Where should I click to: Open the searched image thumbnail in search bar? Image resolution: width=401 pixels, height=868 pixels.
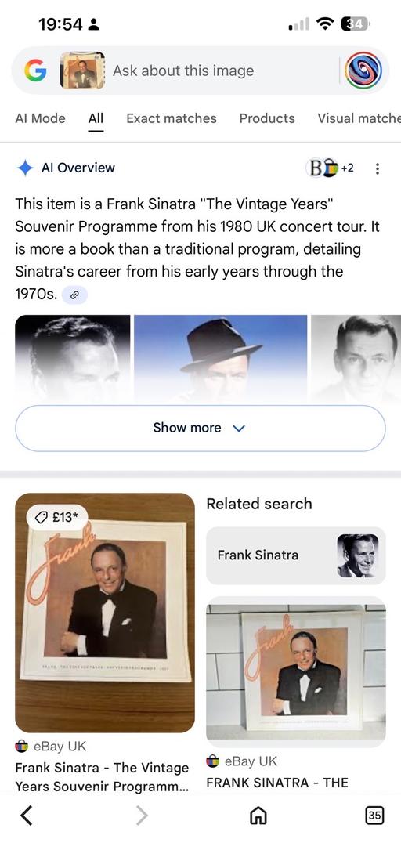[x=82, y=71]
